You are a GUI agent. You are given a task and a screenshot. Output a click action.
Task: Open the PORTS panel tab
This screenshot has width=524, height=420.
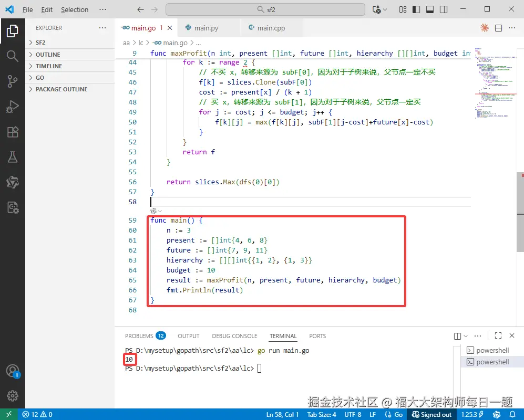coord(317,336)
